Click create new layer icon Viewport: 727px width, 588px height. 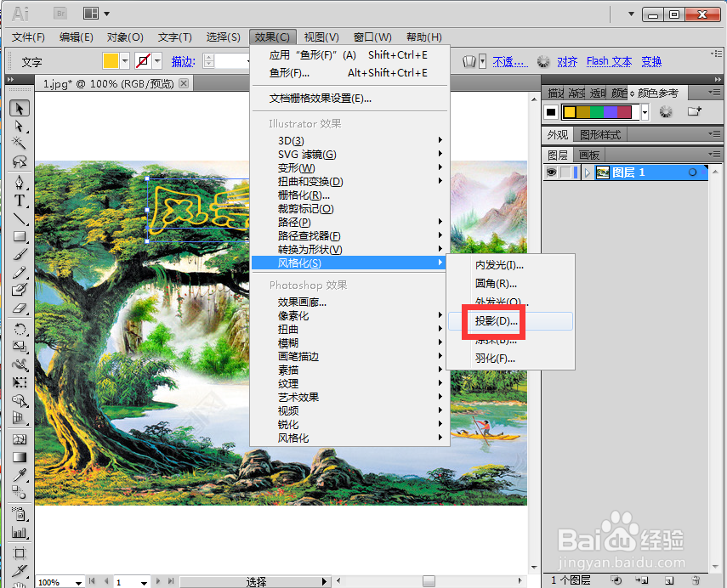(x=668, y=580)
